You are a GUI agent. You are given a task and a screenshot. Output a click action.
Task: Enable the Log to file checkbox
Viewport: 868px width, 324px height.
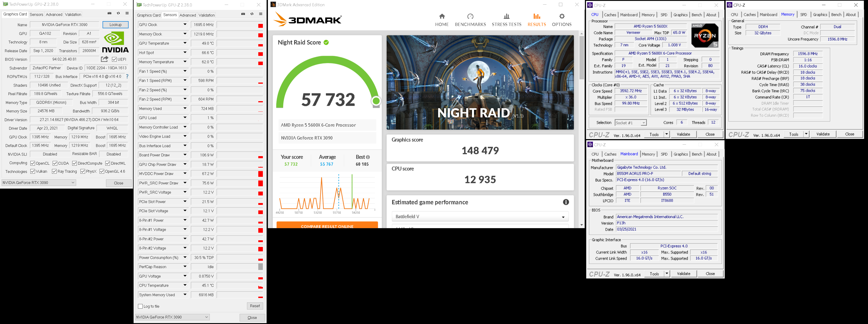tap(141, 307)
